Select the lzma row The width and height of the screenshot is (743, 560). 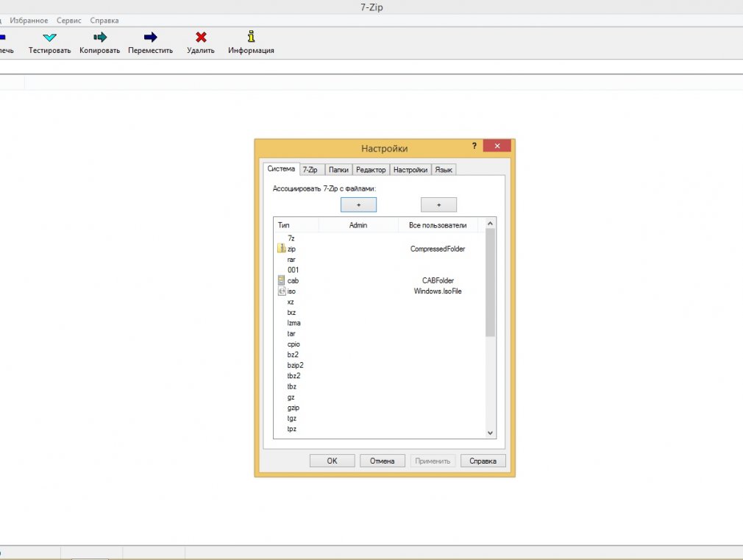click(x=380, y=323)
